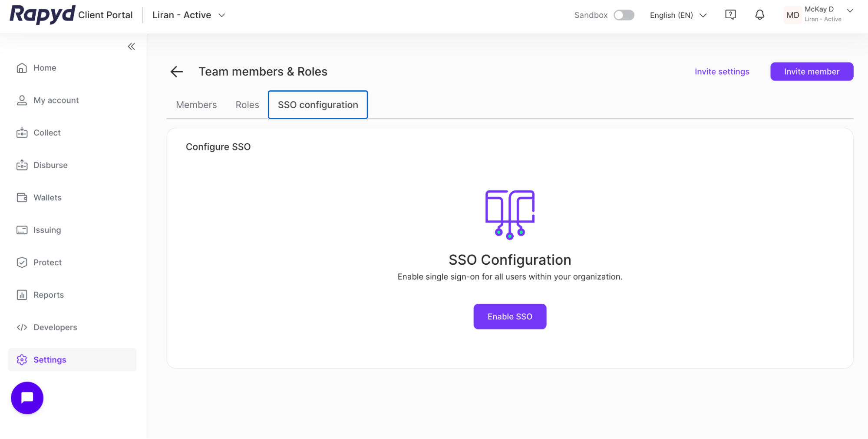868x439 pixels.
Task: Click the Developers code icon
Action: pos(22,327)
